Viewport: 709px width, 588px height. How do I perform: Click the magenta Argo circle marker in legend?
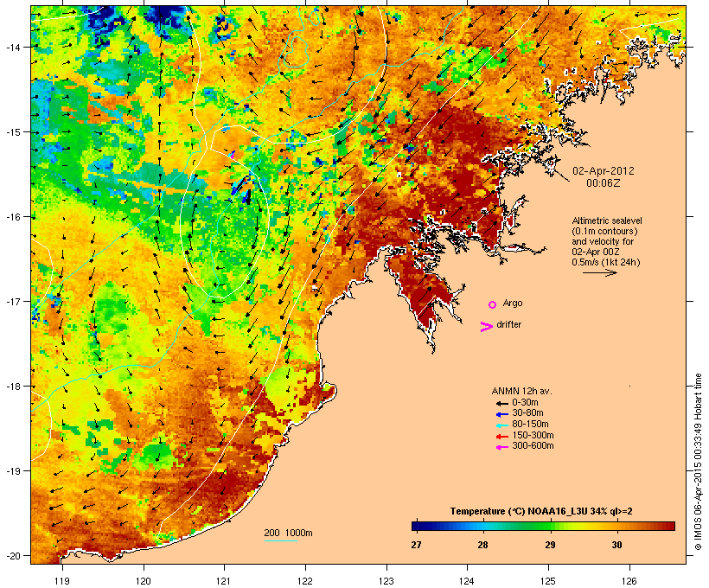[x=493, y=304]
